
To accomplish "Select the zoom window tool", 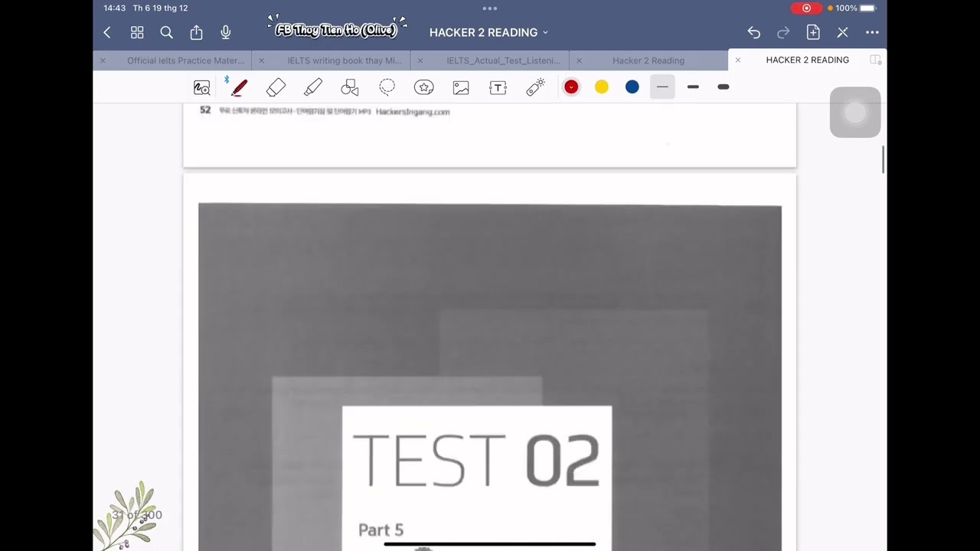I will (201, 87).
